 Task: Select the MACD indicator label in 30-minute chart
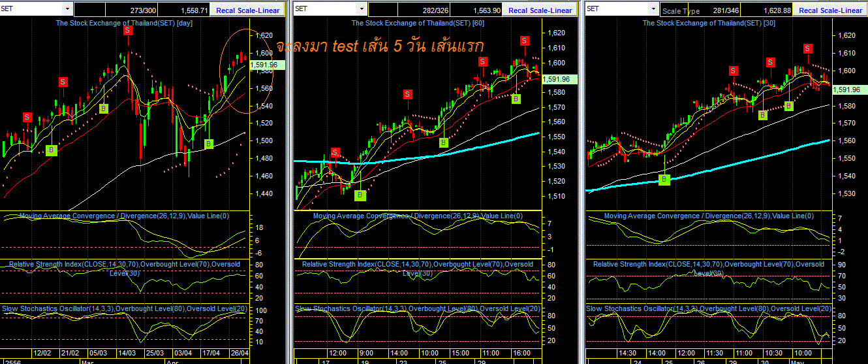pos(709,216)
